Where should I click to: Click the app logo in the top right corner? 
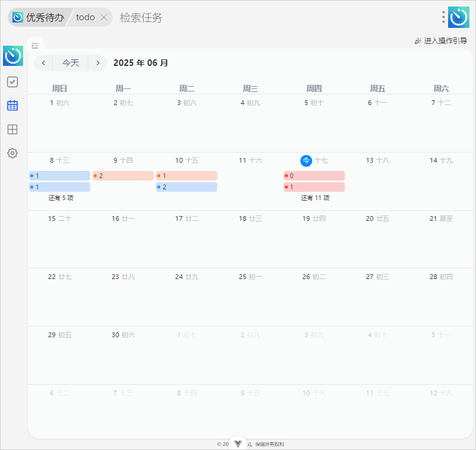click(x=459, y=17)
